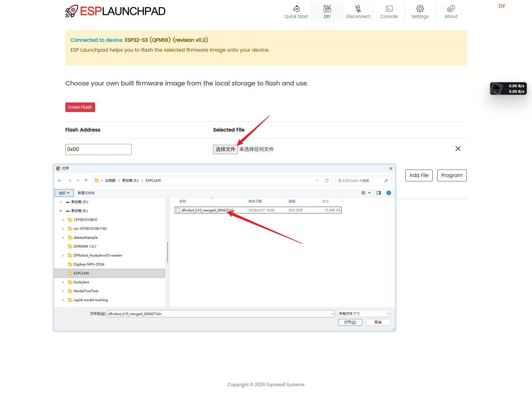Click the blue help icon in the dialog
Screen dimensions: 532x393
tap(389, 192)
